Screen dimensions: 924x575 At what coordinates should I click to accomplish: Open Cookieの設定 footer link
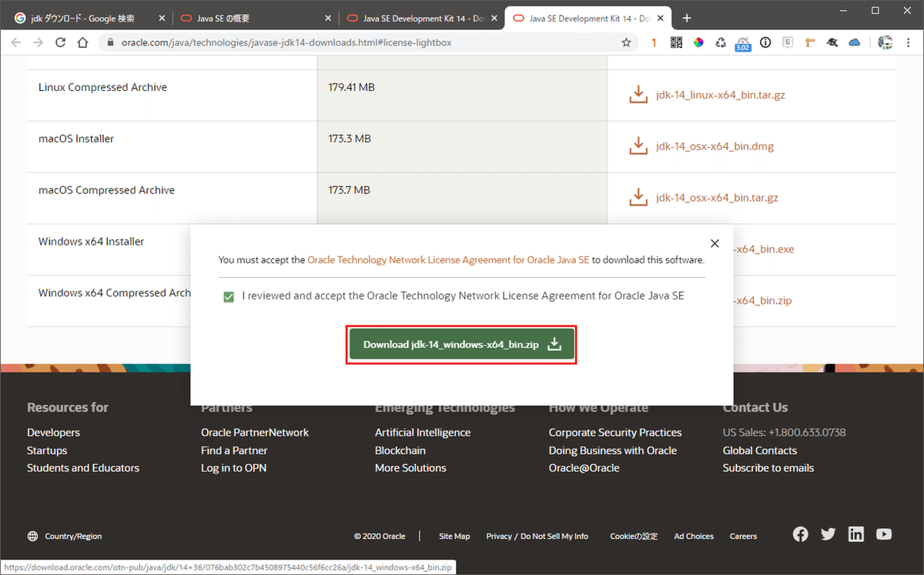pyautogui.click(x=634, y=537)
